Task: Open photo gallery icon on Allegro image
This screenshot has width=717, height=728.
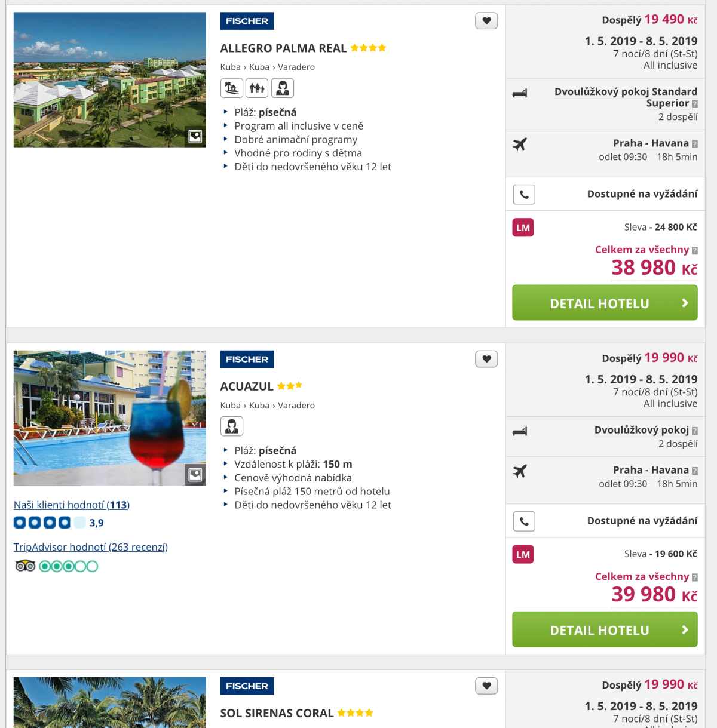Action: 195,136
